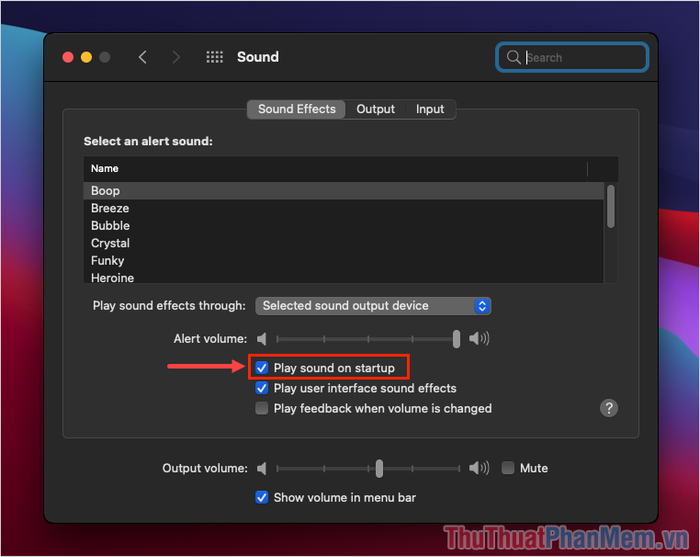Select the Heroine alert sound
700x557 pixels.
tap(343, 277)
